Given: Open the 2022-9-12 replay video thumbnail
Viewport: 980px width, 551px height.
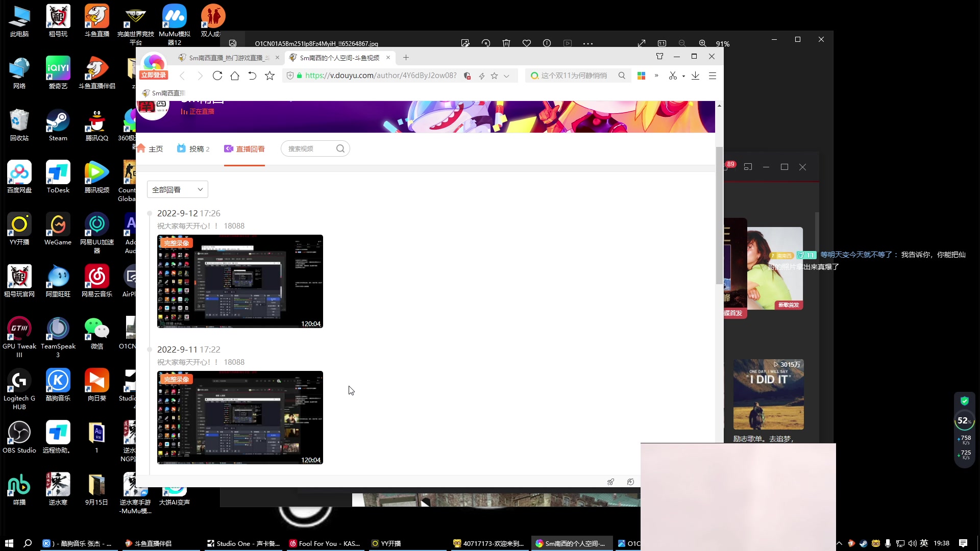Looking at the screenshot, I should 240,281.
